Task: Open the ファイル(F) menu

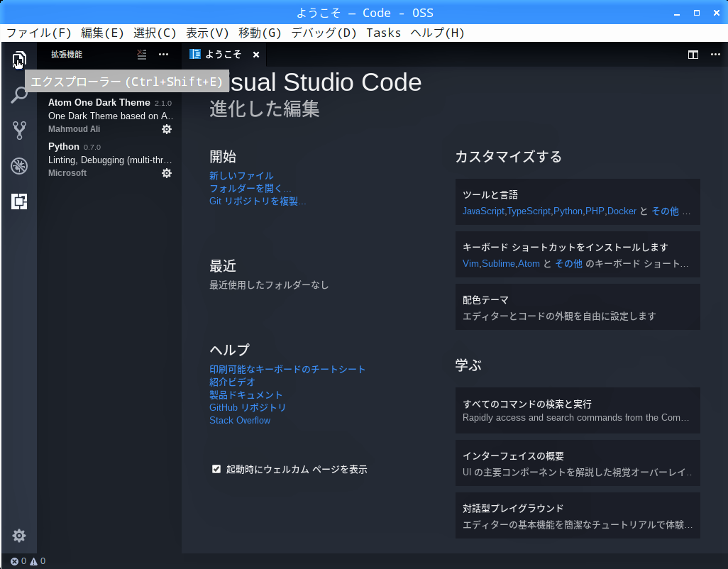Action: point(38,33)
